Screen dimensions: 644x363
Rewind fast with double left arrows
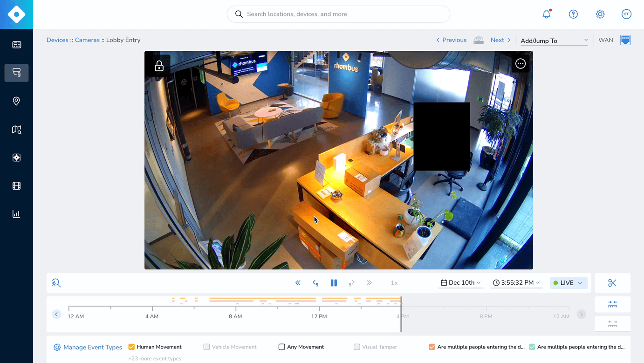(x=298, y=283)
